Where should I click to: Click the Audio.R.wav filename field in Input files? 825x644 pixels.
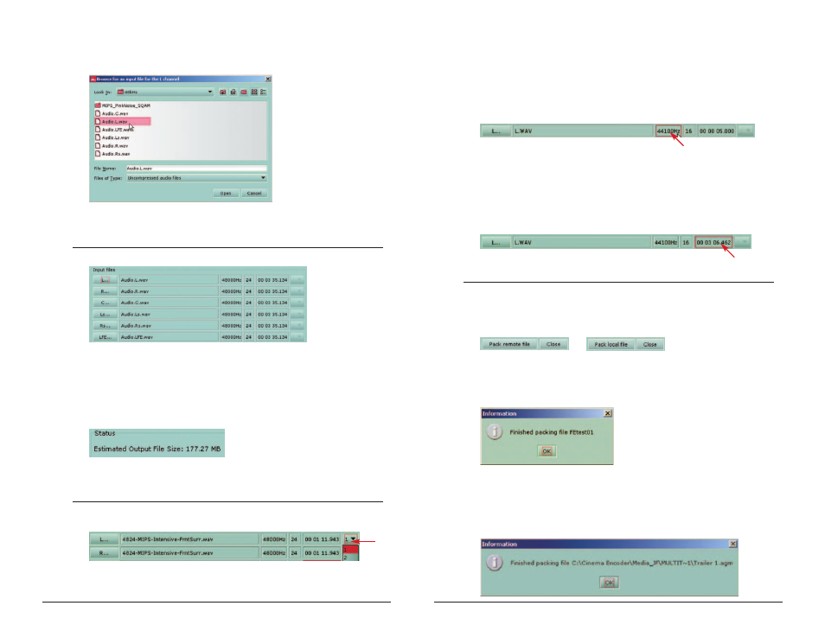point(169,291)
